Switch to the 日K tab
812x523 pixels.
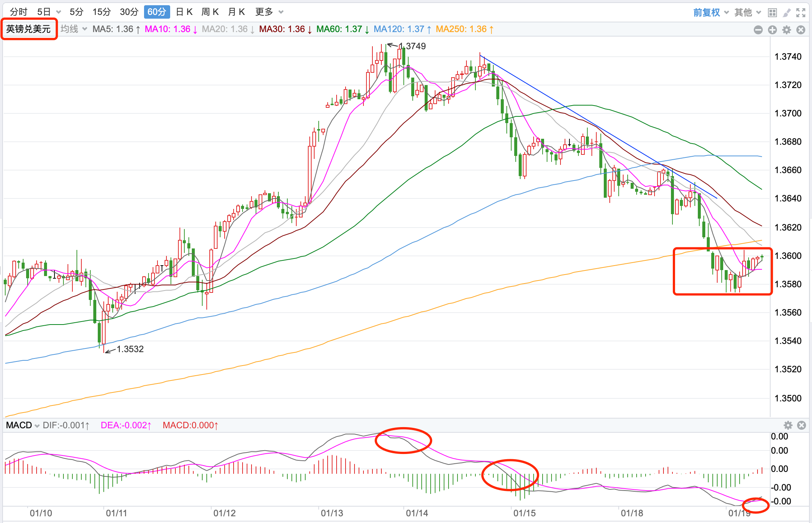point(184,12)
